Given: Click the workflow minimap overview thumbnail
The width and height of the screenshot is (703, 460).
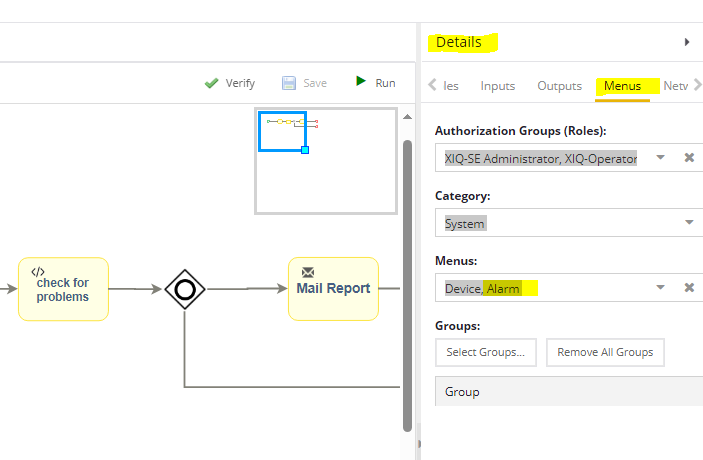Looking at the screenshot, I should 326,160.
